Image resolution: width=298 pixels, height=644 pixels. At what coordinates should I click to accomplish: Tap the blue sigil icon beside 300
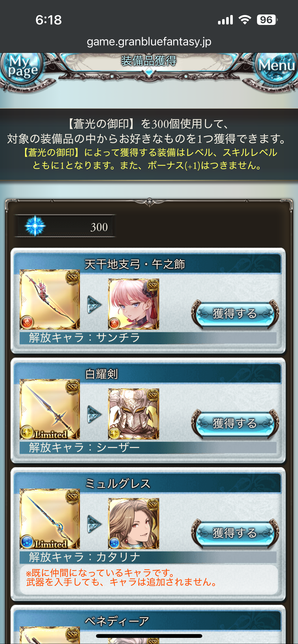[35, 226]
